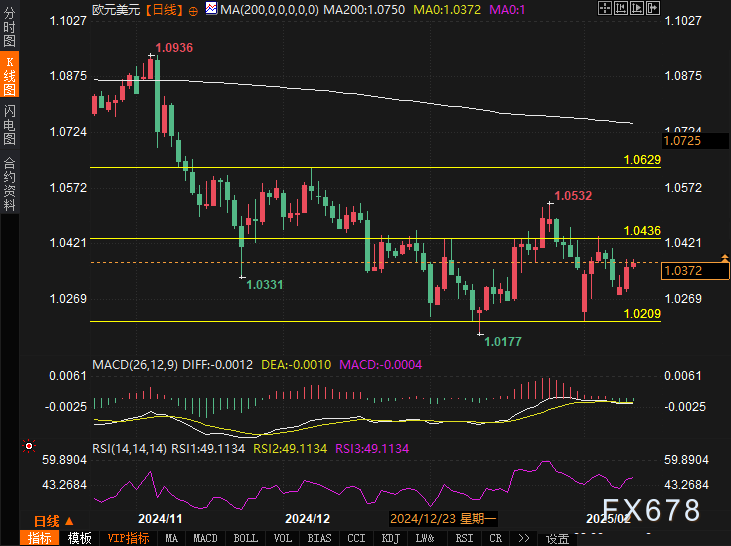Open the 设置 settings button
The image size is (731, 546).
pos(557,538)
